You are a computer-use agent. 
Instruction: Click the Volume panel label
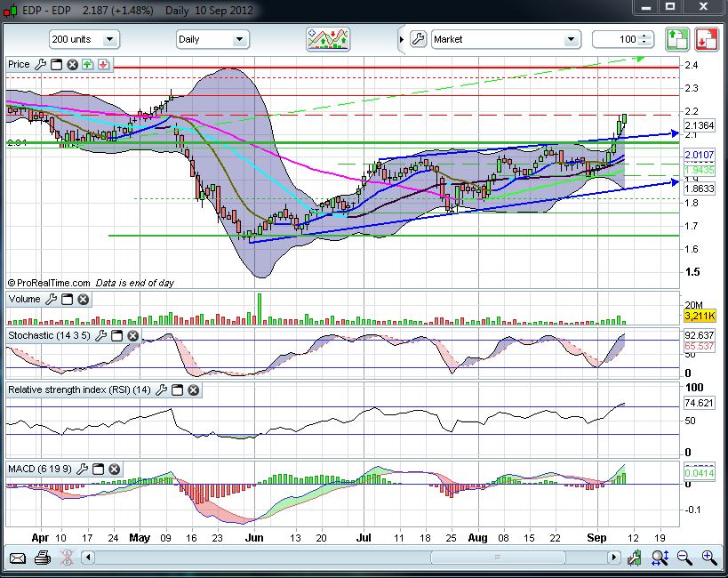click(25, 299)
